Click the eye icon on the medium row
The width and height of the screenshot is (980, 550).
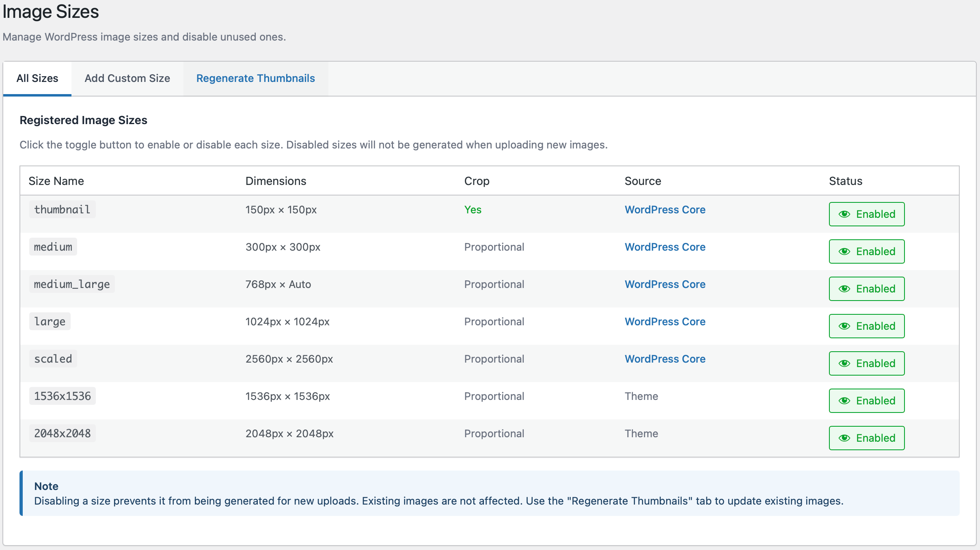click(845, 251)
